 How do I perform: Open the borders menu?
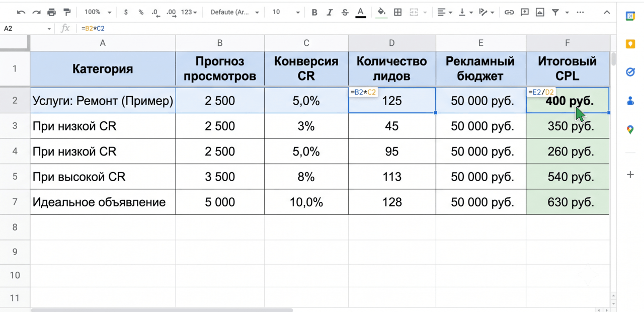(398, 12)
